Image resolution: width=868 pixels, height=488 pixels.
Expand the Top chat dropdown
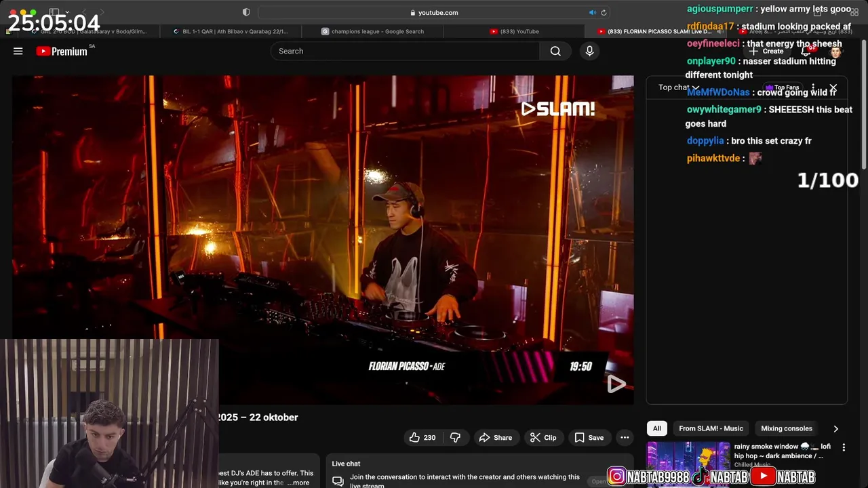click(x=678, y=87)
